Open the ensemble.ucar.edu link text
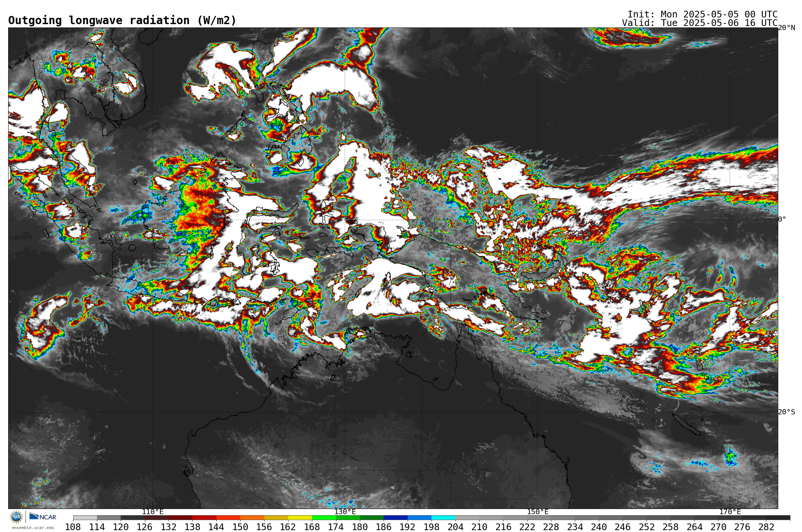Screen dimensions: 802x532 (33, 528)
